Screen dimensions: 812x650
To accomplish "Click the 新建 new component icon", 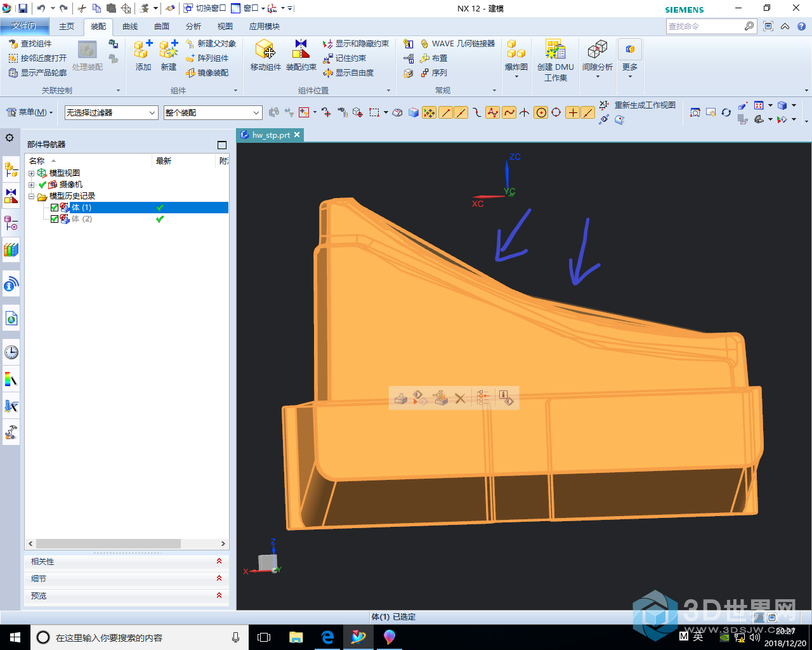I will click(x=169, y=55).
